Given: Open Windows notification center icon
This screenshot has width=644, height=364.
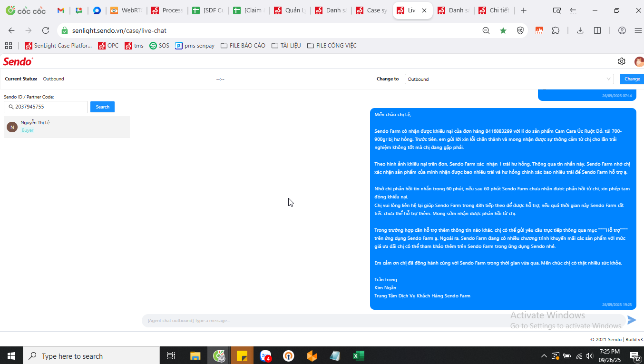Looking at the screenshot, I should (635, 356).
